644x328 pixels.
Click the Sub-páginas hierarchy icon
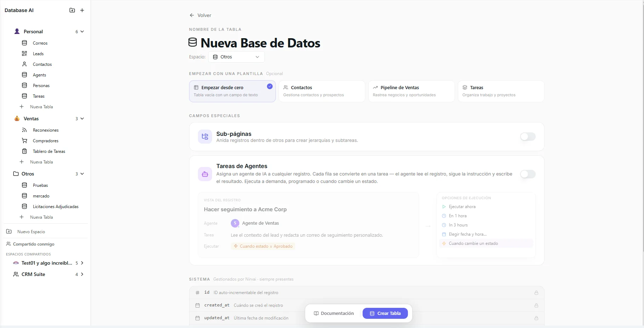pos(205,137)
